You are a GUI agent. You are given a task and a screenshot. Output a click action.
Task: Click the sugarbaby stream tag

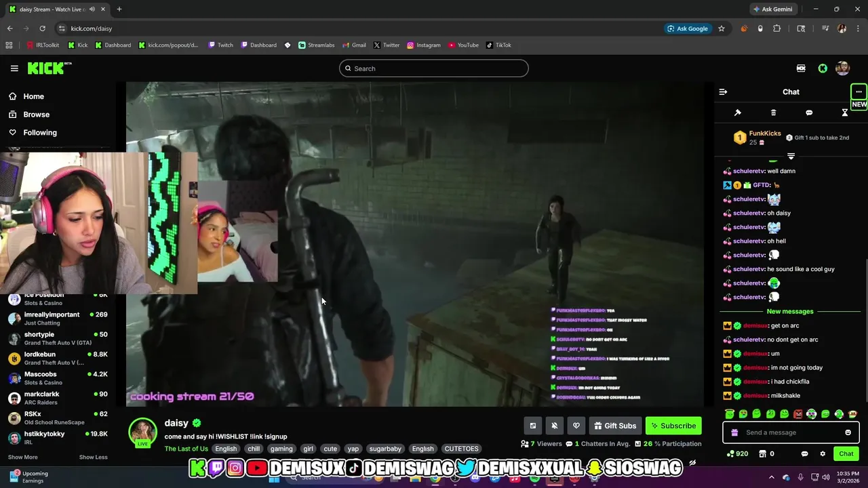point(385,449)
